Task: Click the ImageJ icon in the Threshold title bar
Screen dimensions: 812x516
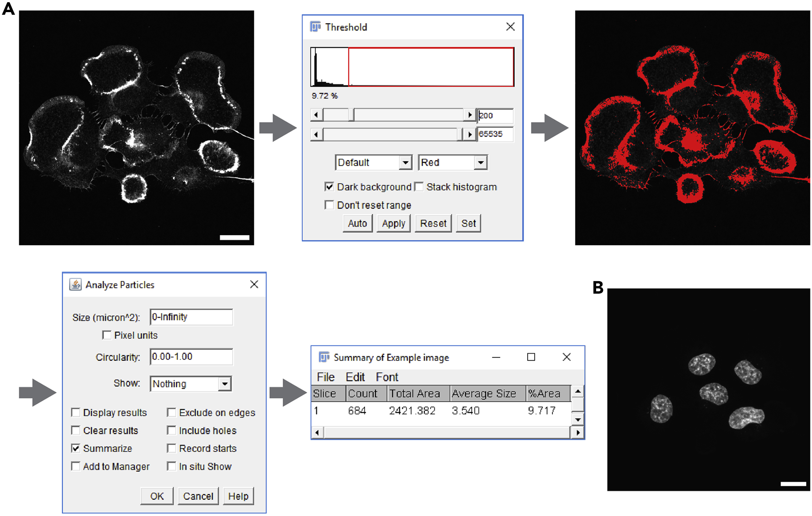Action: (316, 27)
